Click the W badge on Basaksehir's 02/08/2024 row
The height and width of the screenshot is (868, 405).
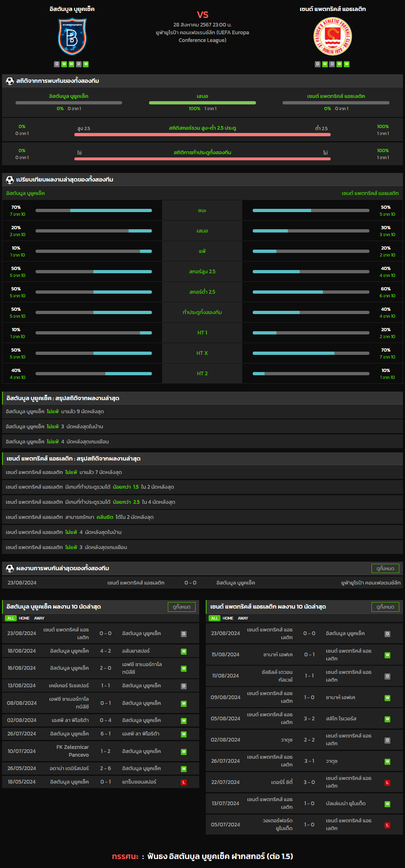184,721
